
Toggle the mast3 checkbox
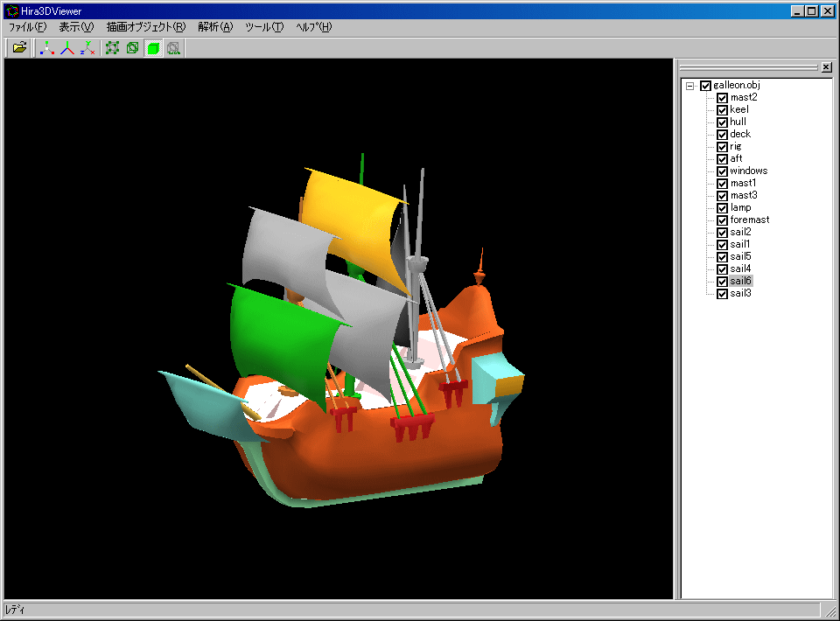click(x=722, y=196)
